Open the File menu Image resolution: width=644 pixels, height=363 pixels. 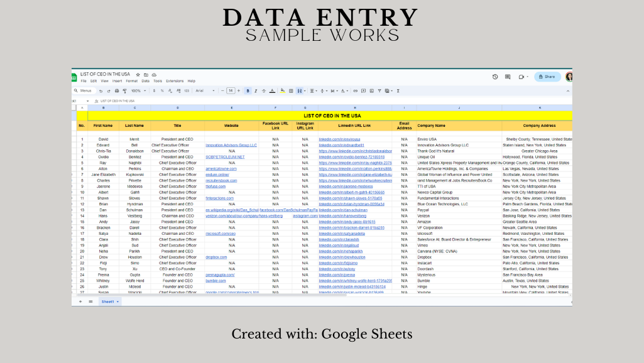click(x=84, y=81)
